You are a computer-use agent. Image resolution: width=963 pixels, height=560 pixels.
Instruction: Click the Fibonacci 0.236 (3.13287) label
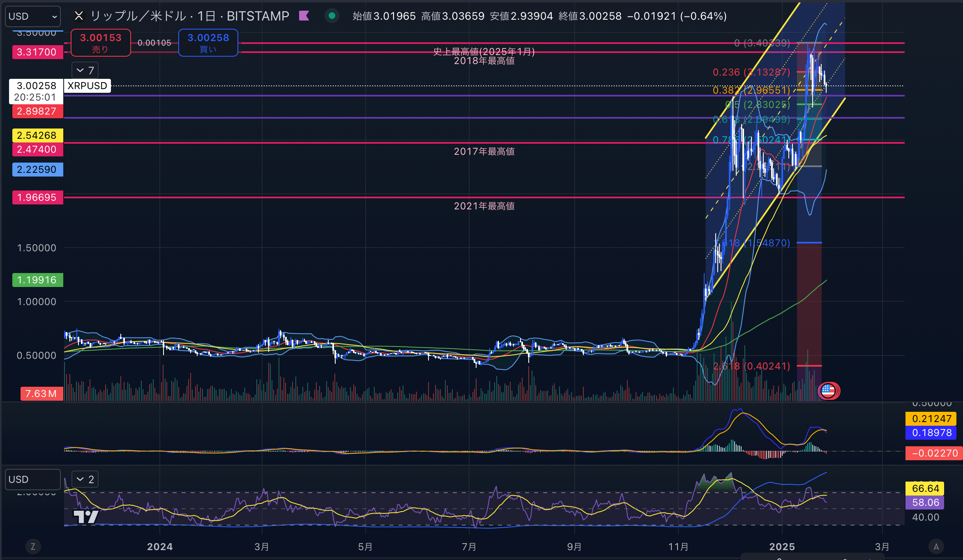point(751,72)
